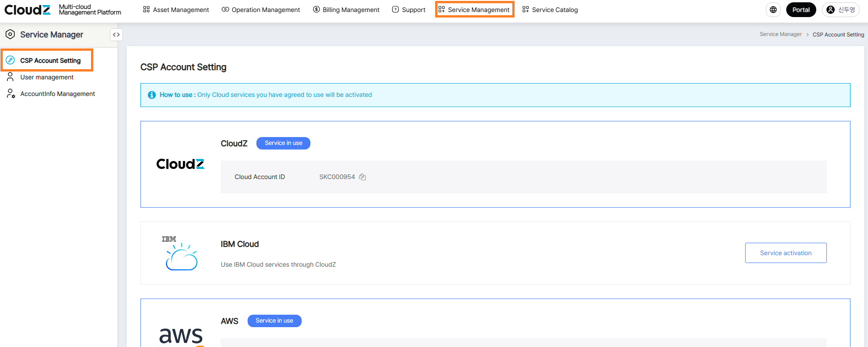Click 'Use IBM Cloud services through CloudZ' text
The height and width of the screenshot is (347, 868).
(278, 264)
